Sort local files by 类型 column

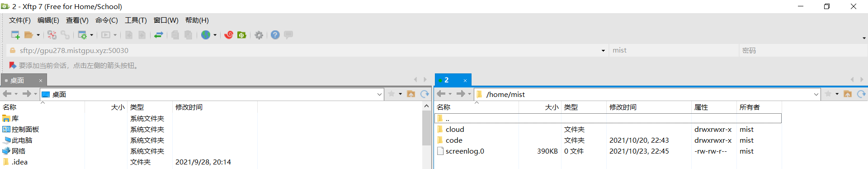150,107
